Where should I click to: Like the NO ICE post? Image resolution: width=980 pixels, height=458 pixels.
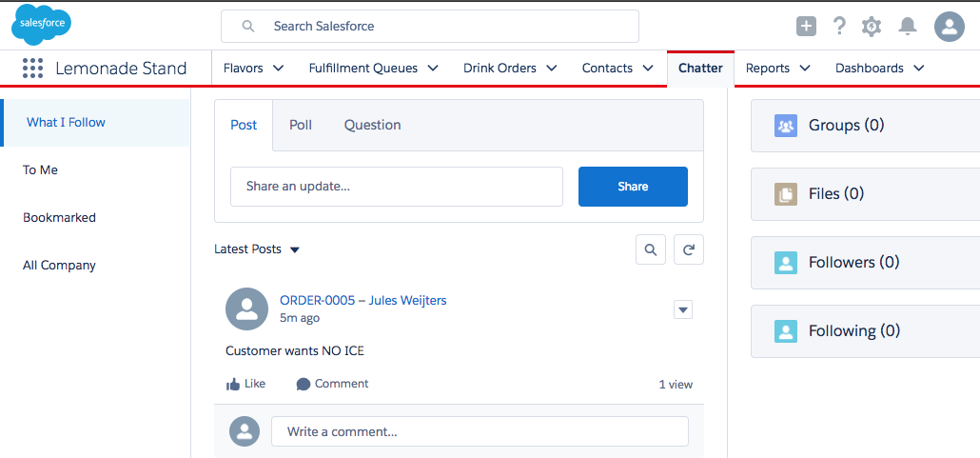pos(245,384)
